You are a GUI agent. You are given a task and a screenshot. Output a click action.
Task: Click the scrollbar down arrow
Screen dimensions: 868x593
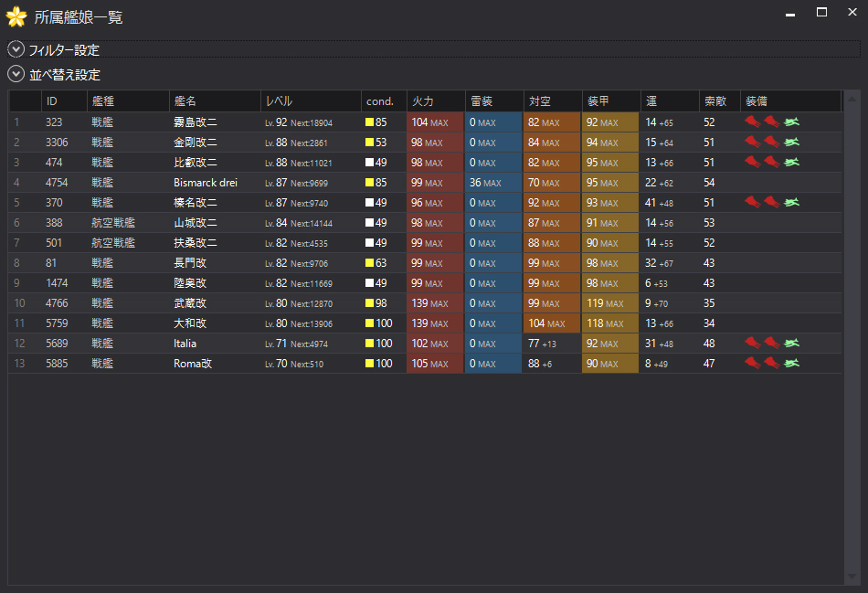pos(852,577)
